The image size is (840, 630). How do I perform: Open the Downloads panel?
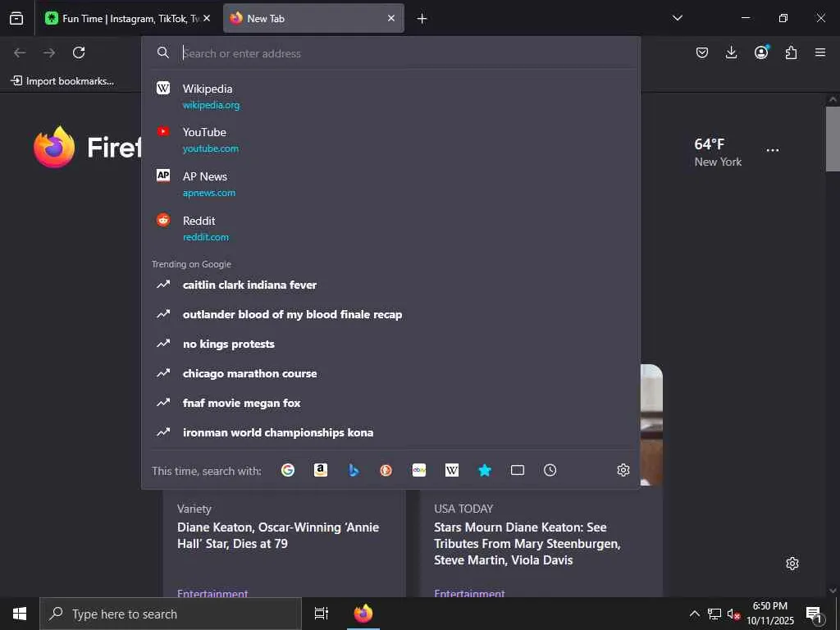[x=731, y=52]
